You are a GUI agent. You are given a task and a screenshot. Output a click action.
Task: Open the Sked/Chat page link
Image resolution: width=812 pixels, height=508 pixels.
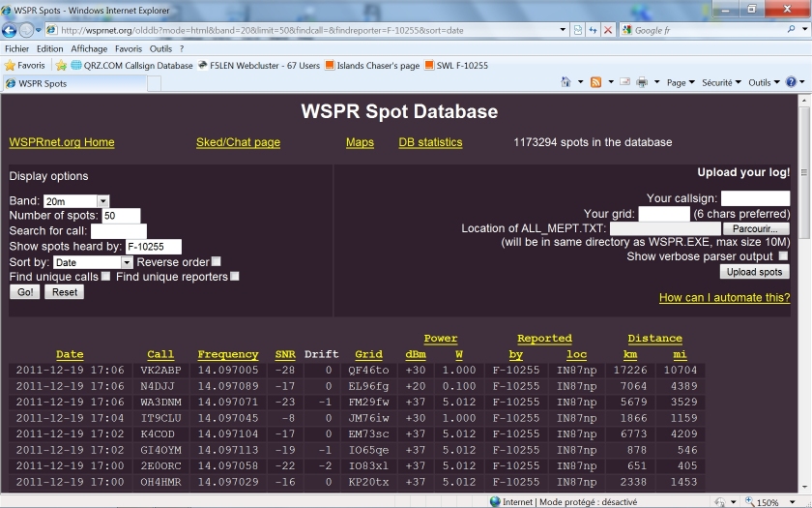[238, 142]
